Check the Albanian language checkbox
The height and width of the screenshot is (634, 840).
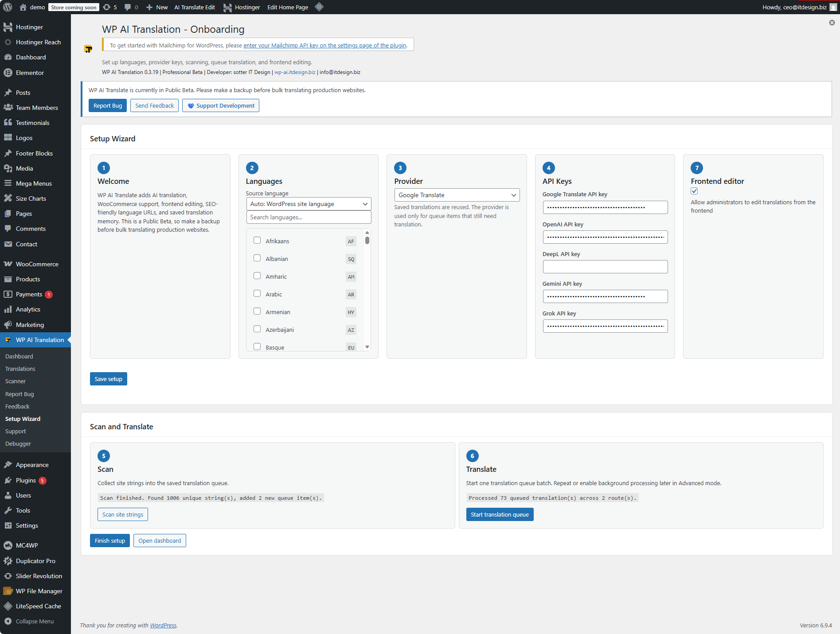[257, 258]
